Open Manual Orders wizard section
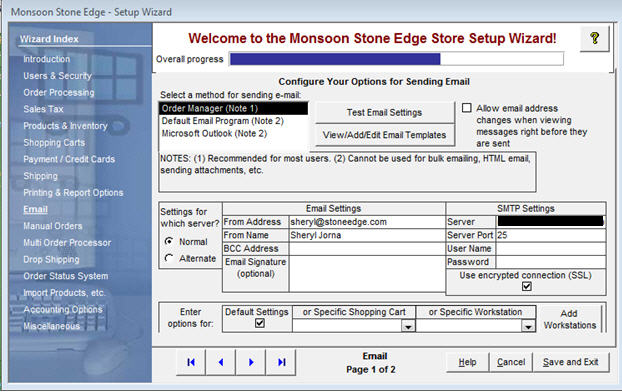 [x=53, y=226]
